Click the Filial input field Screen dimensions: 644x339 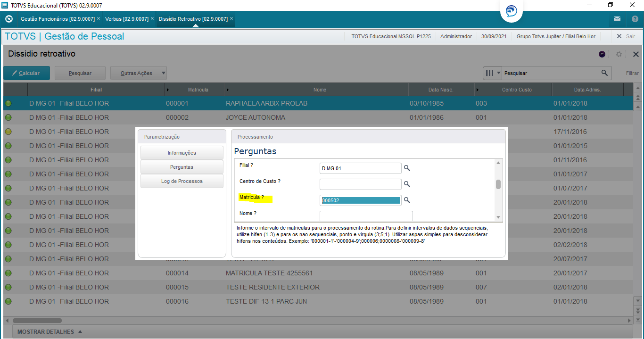coord(361,168)
